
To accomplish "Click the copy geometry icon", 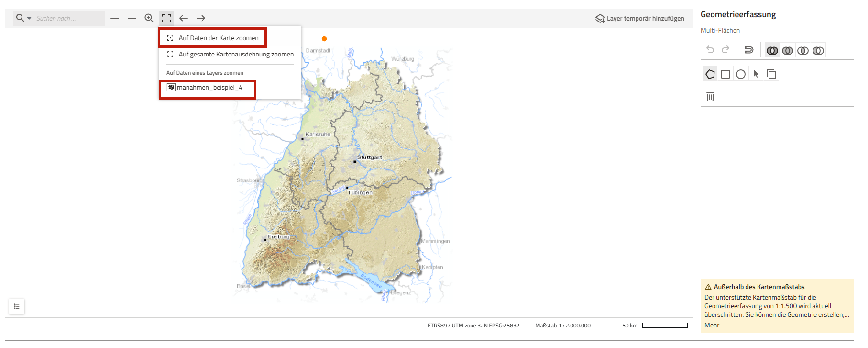I will (771, 74).
